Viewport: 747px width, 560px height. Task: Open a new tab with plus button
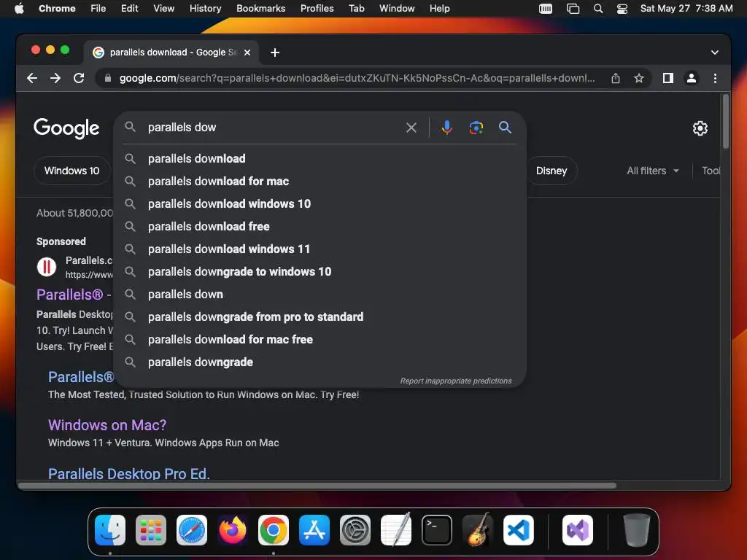click(x=275, y=52)
